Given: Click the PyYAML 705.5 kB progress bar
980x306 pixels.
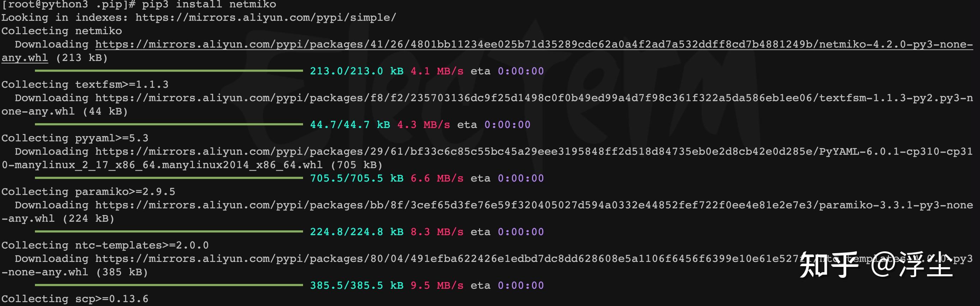Looking at the screenshot, I should pos(169,178).
